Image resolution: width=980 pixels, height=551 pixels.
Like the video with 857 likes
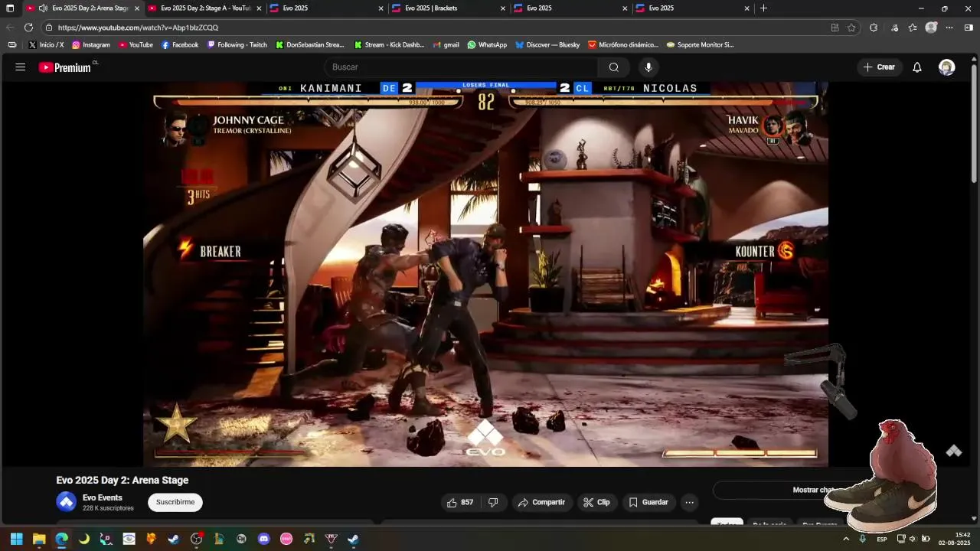coord(460,503)
